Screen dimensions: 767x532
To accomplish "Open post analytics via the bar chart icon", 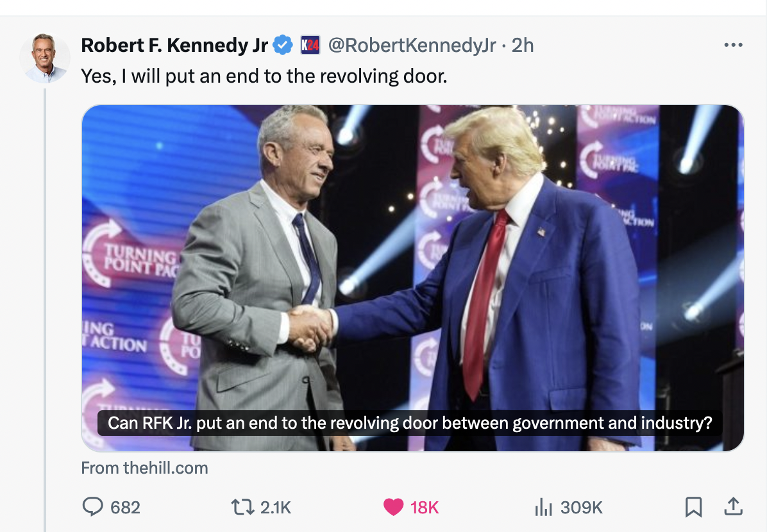I will (543, 508).
